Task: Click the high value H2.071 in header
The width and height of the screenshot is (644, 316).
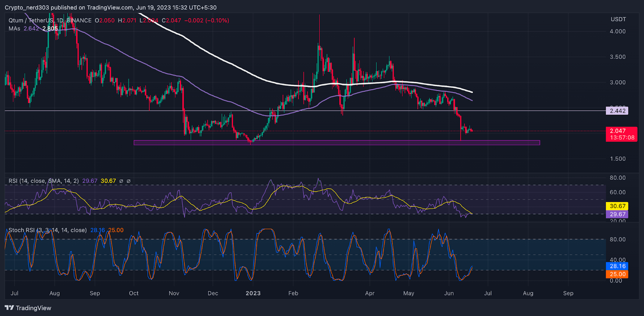Action: pos(127,20)
